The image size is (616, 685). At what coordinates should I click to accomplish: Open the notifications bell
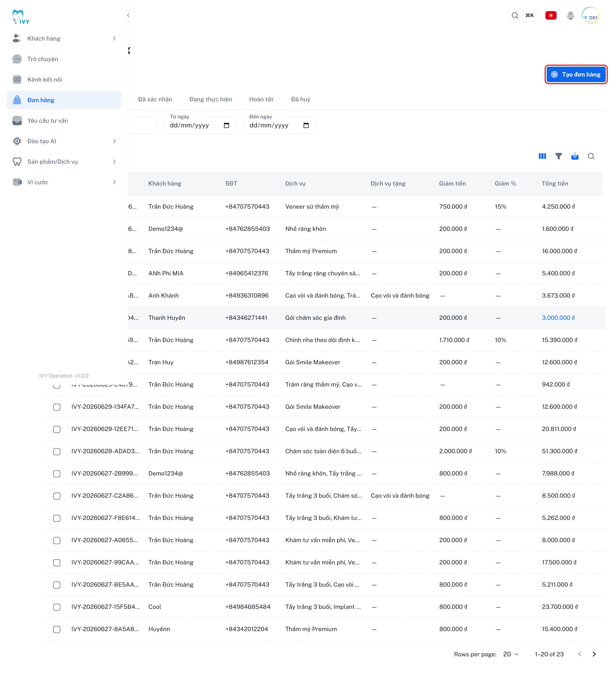(x=570, y=15)
